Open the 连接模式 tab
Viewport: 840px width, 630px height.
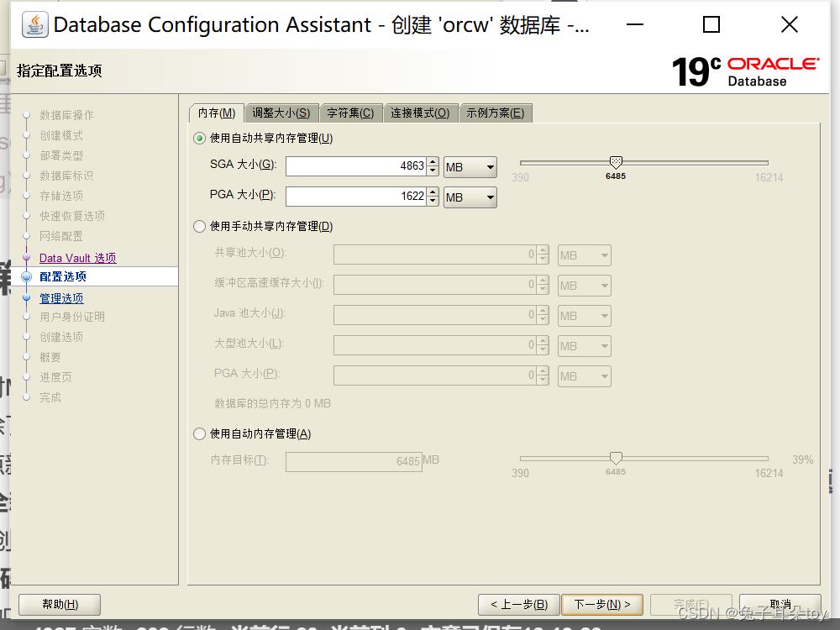click(420, 113)
